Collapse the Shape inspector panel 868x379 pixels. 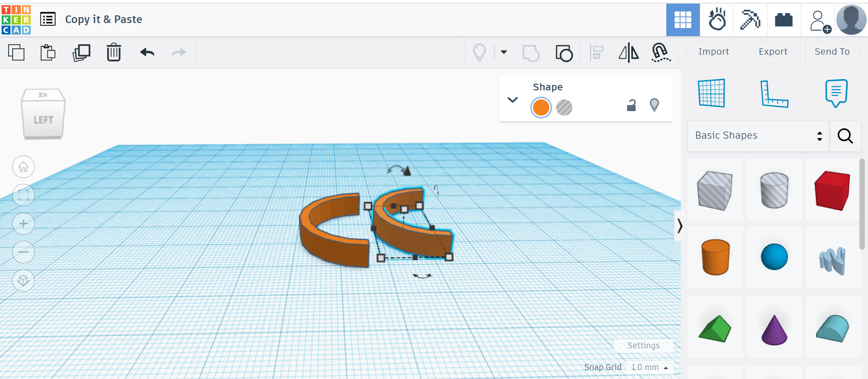point(512,100)
